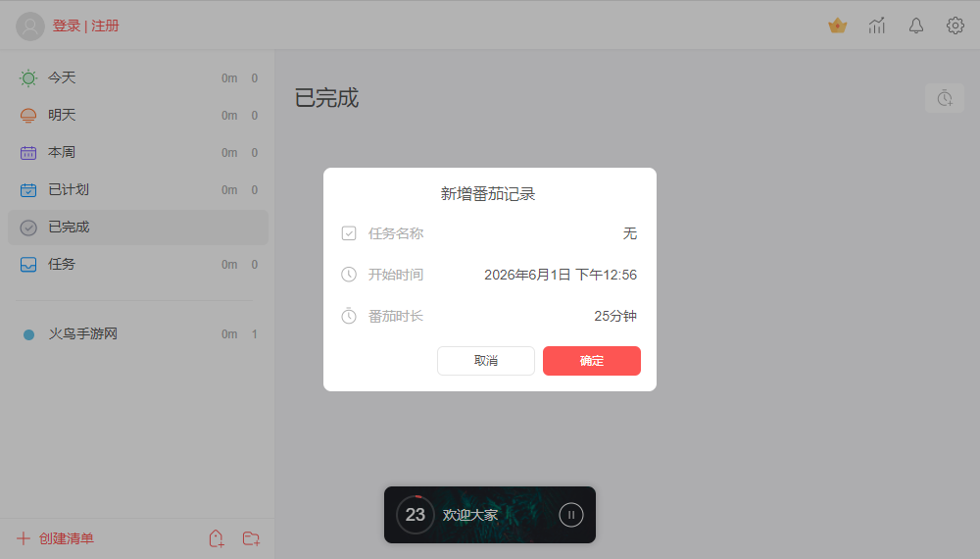Click the 确定 button
This screenshot has width=980, height=559.
(591, 361)
